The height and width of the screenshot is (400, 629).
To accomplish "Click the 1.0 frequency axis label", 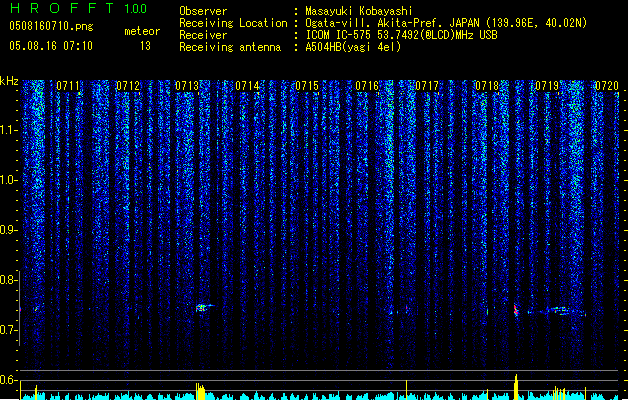I will (8, 180).
